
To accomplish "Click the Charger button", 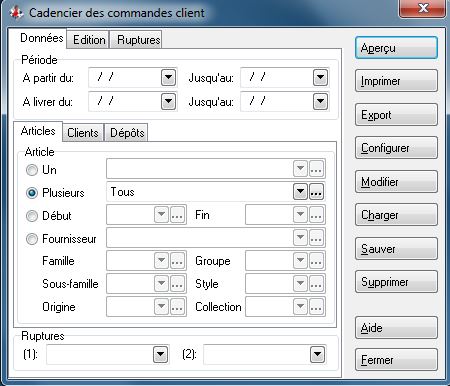I will (396, 215).
